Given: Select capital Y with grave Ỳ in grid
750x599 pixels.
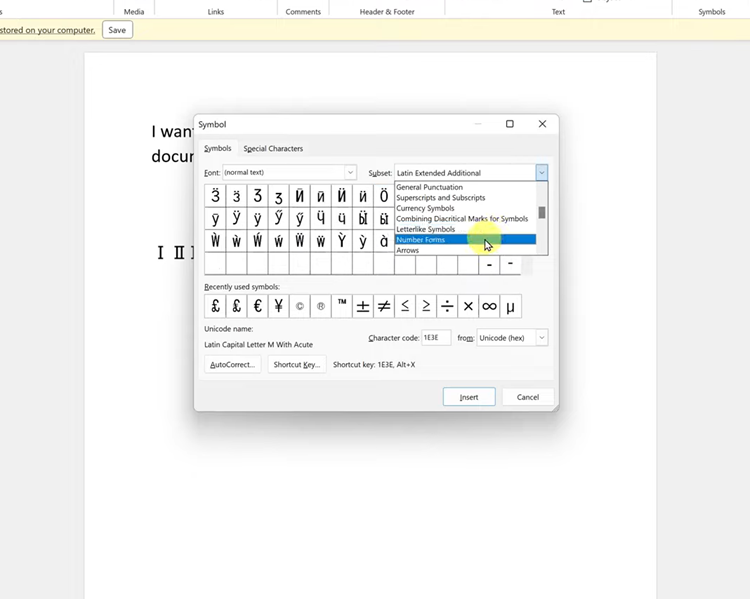Looking at the screenshot, I should 342,241.
